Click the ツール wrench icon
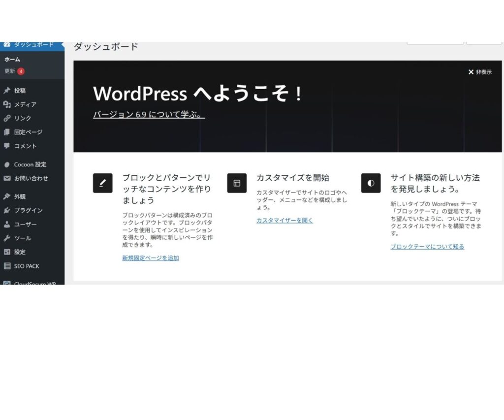The width and height of the screenshot is (504, 420). click(x=8, y=238)
